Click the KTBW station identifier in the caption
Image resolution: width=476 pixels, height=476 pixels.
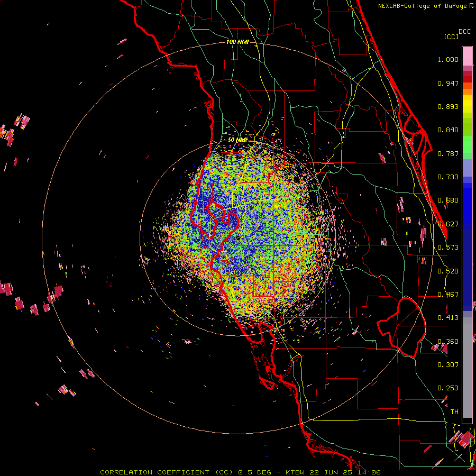tap(296, 472)
